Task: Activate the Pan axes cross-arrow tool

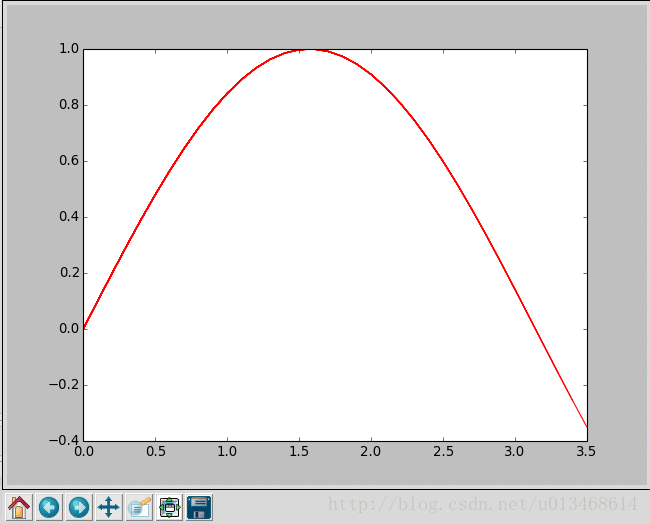Action: point(109,507)
